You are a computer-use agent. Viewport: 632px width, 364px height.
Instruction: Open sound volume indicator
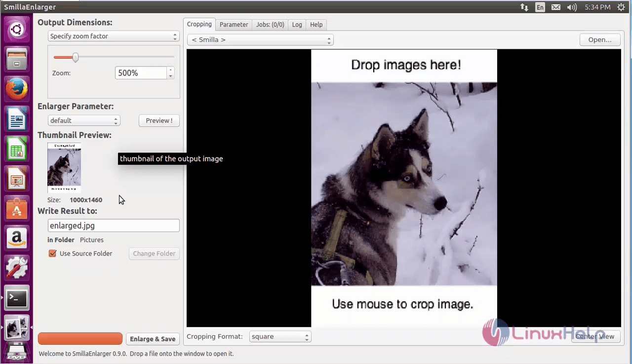[x=572, y=7]
